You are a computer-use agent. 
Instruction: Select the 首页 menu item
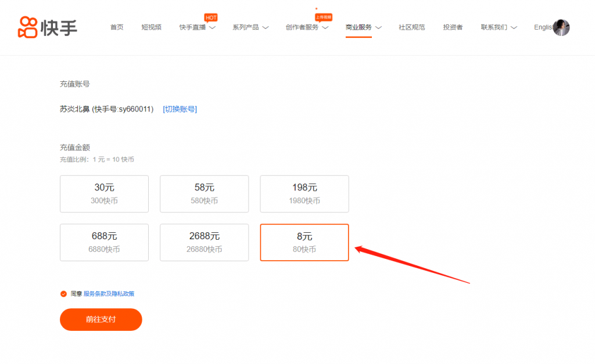click(x=117, y=27)
